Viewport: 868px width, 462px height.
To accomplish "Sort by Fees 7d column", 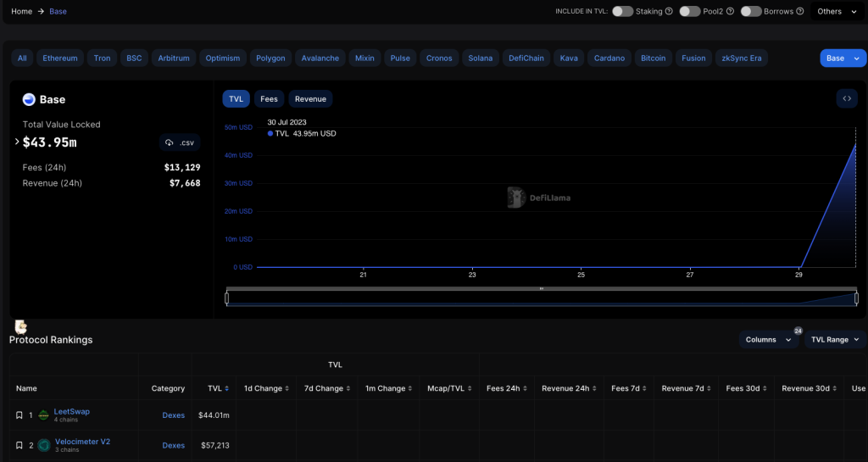I will tap(644, 388).
